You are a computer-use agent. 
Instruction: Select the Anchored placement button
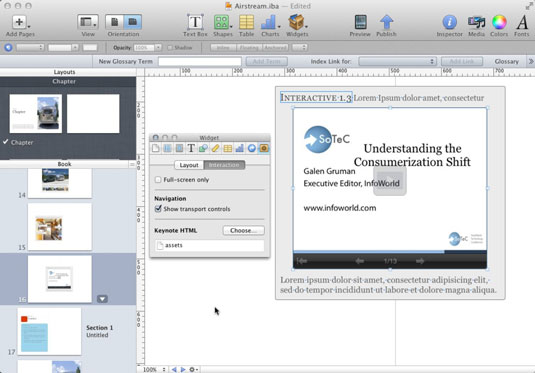pyautogui.click(x=275, y=48)
